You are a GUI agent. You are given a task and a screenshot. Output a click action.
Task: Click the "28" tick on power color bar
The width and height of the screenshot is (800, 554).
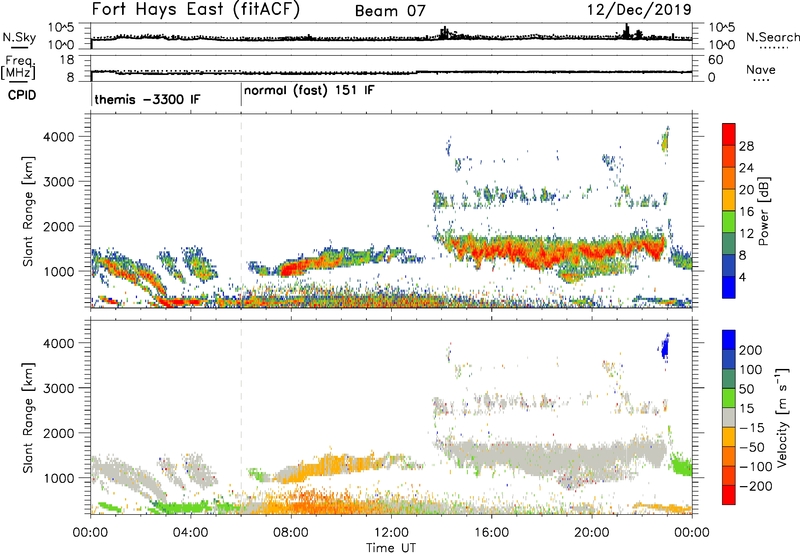(746, 146)
